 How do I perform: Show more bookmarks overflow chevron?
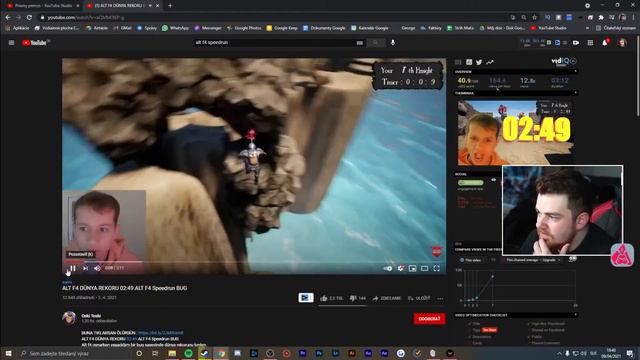[x=587, y=28]
